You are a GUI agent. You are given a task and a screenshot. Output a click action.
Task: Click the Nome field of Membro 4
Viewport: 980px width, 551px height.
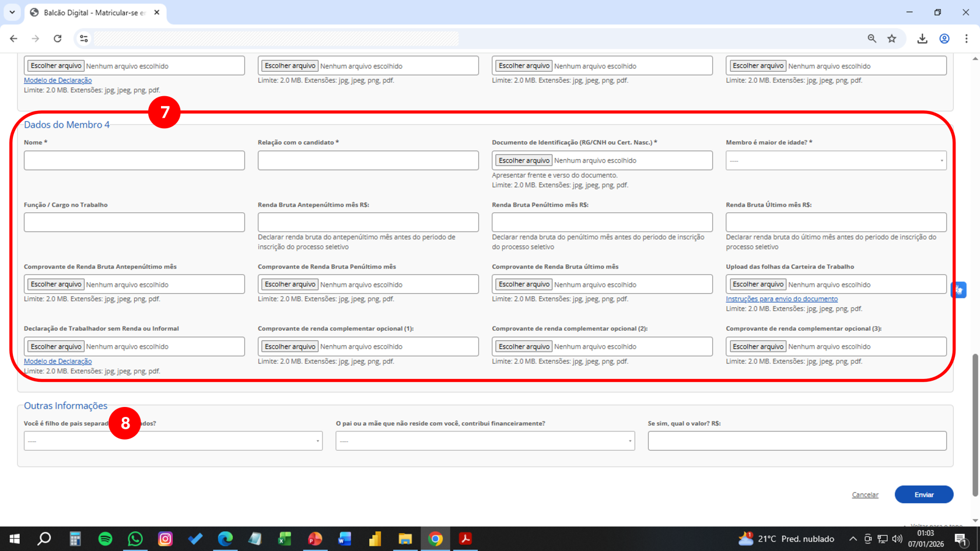click(134, 161)
